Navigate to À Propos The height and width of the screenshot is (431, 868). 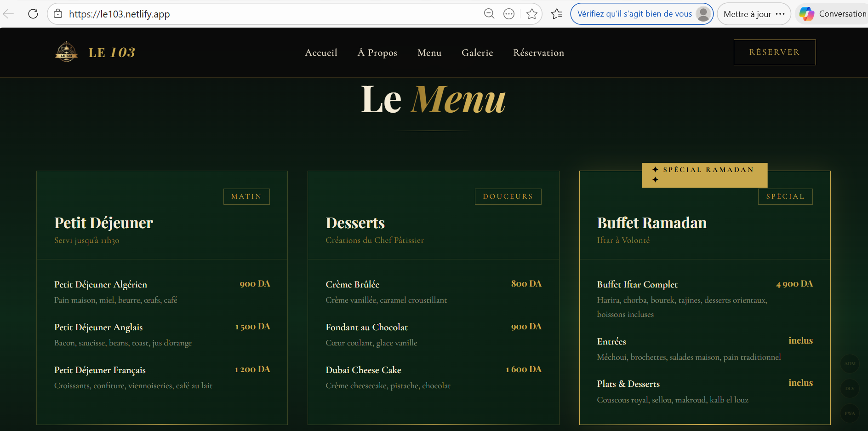coord(377,52)
